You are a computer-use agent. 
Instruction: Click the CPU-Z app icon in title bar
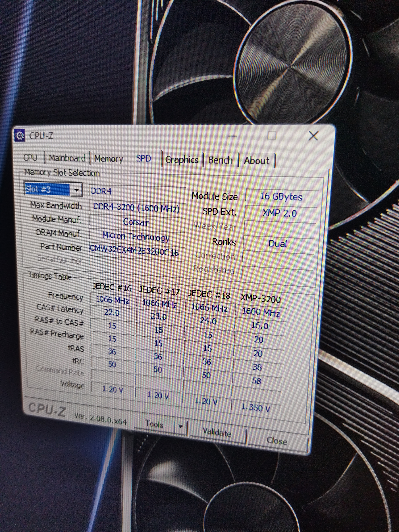(x=20, y=135)
